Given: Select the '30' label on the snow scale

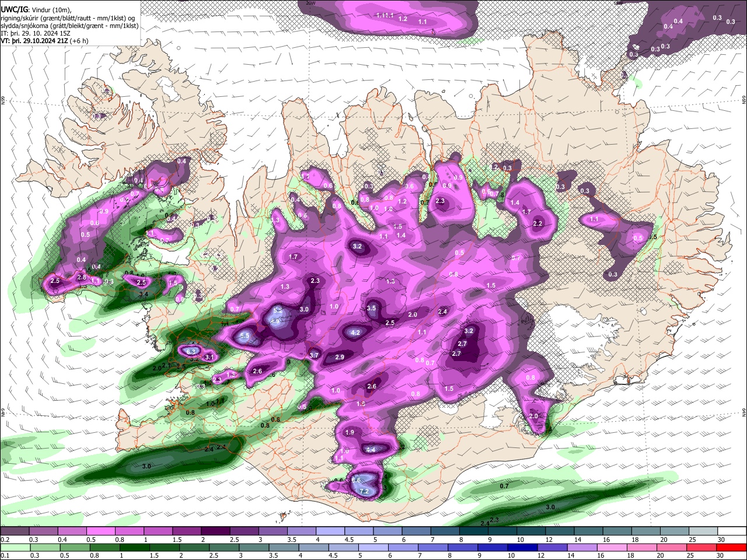Looking at the screenshot, I should click(721, 540).
